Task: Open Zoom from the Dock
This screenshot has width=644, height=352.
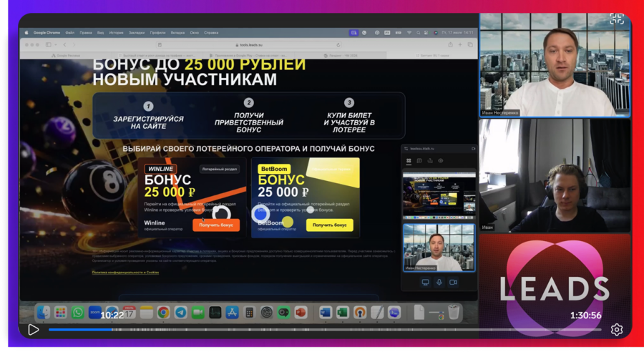Action: (95, 313)
